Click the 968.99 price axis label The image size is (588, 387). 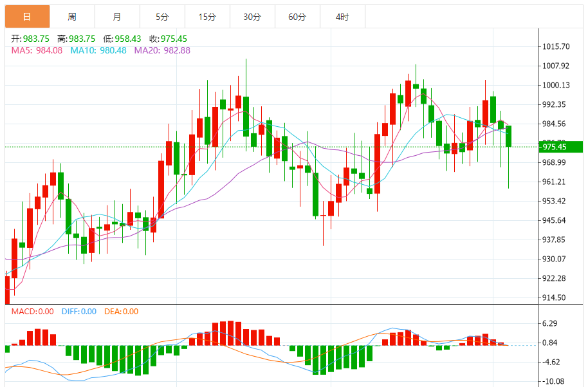click(x=554, y=162)
